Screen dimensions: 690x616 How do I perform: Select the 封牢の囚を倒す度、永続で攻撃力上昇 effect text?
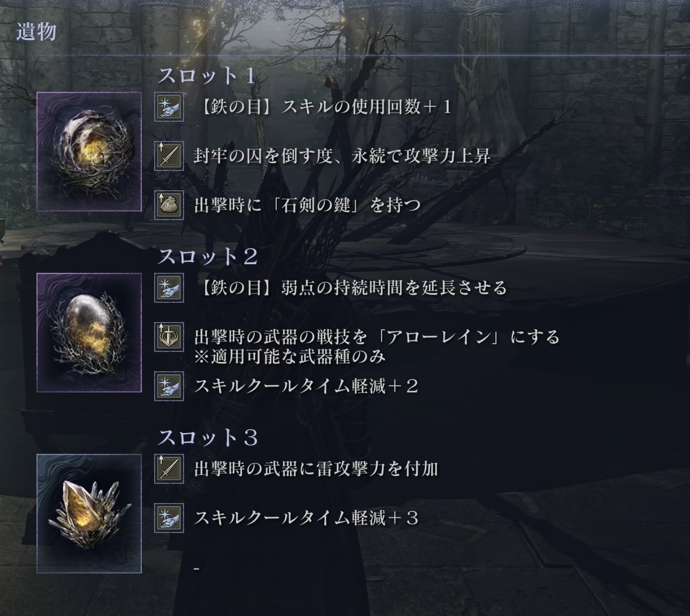[x=342, y=156]
